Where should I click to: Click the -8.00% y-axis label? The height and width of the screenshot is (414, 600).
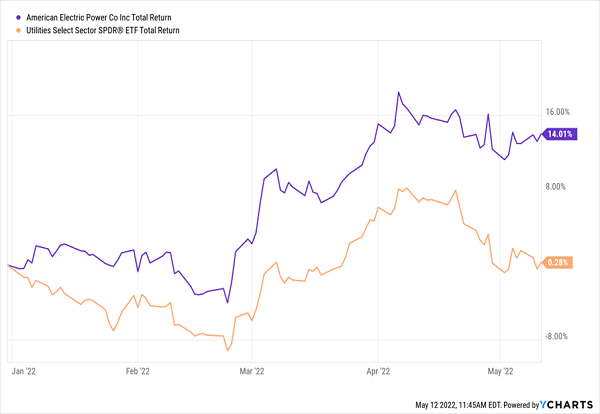click(554, 336)
